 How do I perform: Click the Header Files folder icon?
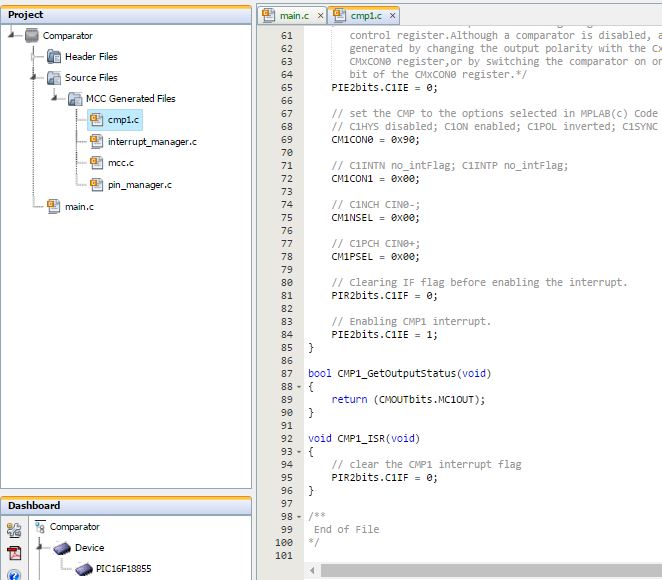[x=54, y=57]
